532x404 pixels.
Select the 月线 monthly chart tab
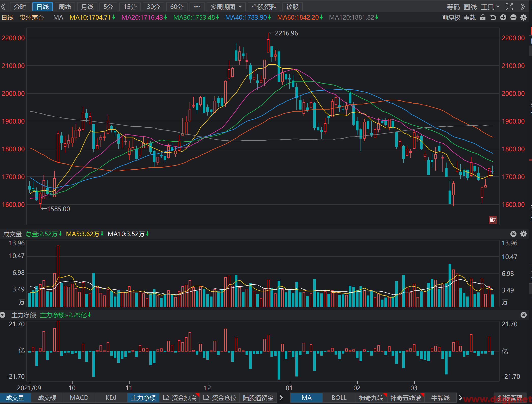[x=87, y=7]
